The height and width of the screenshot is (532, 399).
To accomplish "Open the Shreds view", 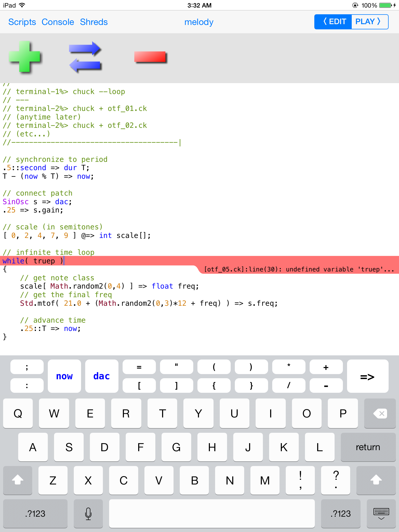I will (94, 22).
